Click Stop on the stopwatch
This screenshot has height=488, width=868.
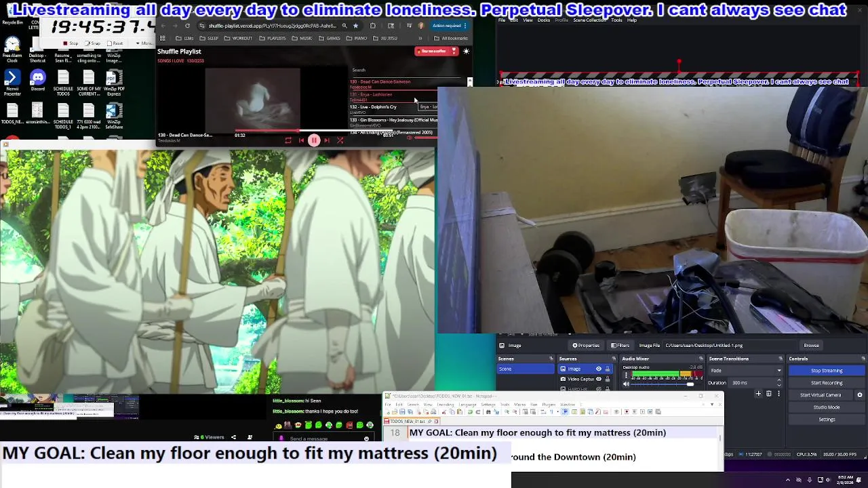[x=71, y=43]
